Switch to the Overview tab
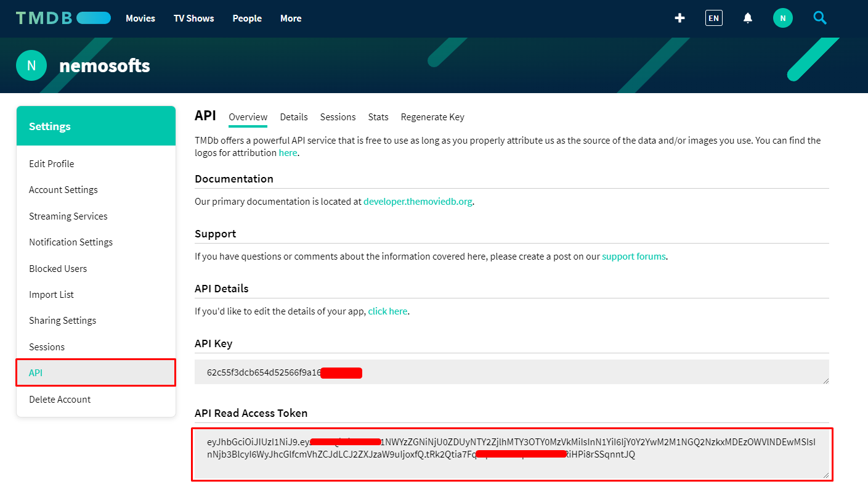Screen dimensions: 868x489 tap(248, 117)
